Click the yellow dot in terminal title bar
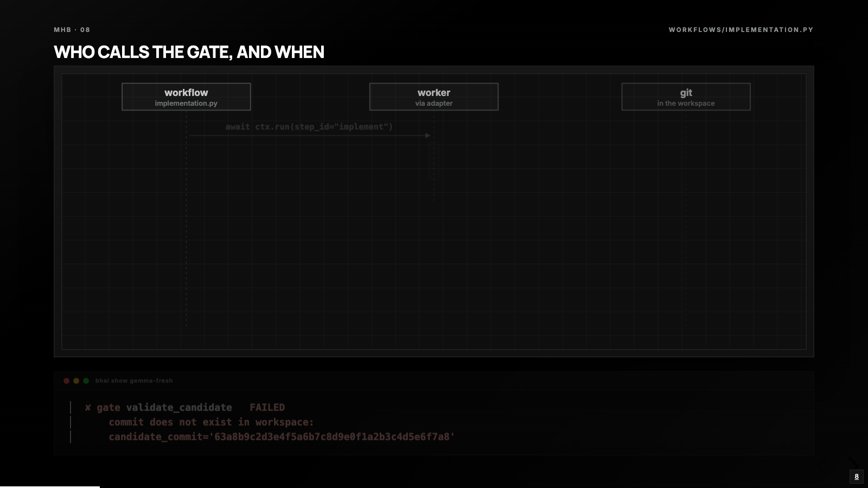 76,381
